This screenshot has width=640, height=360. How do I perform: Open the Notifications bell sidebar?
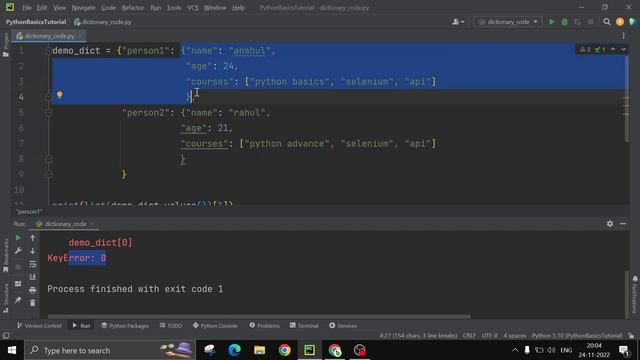coord(635,294)
